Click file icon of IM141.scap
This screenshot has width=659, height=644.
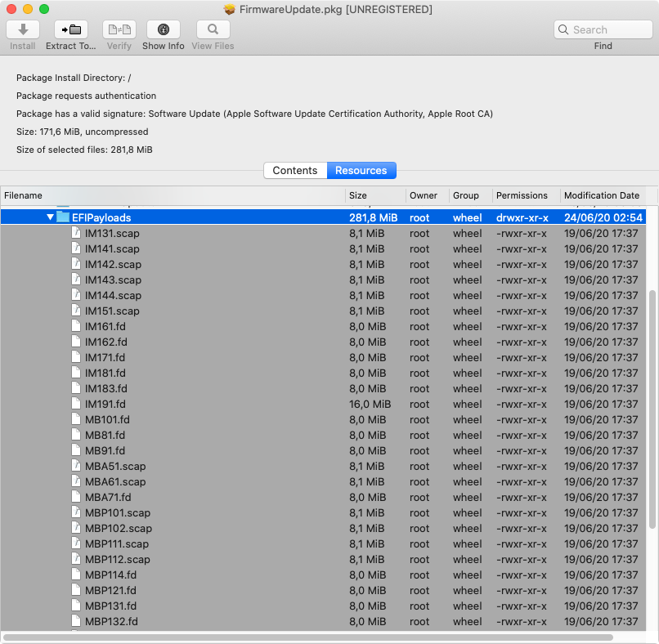click(76, 248)
